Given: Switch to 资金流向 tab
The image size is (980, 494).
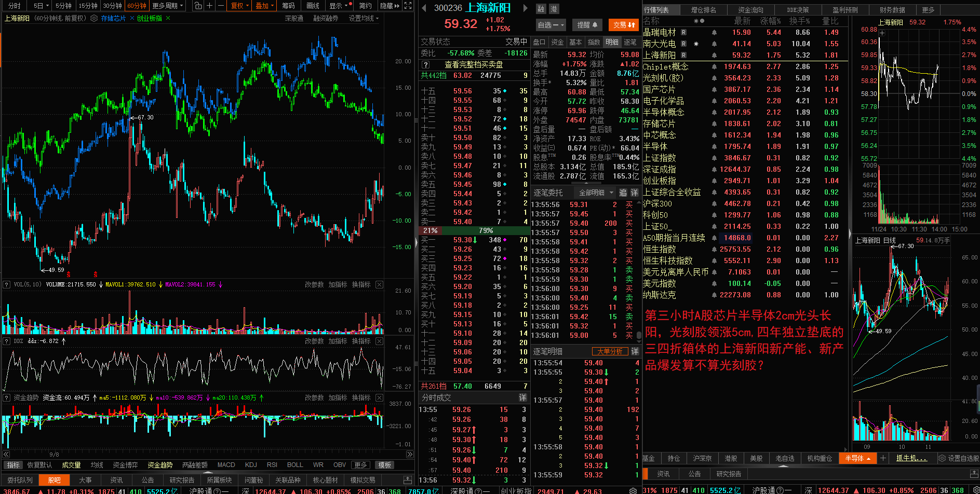Looking at the screenshot, I should 750,10.
